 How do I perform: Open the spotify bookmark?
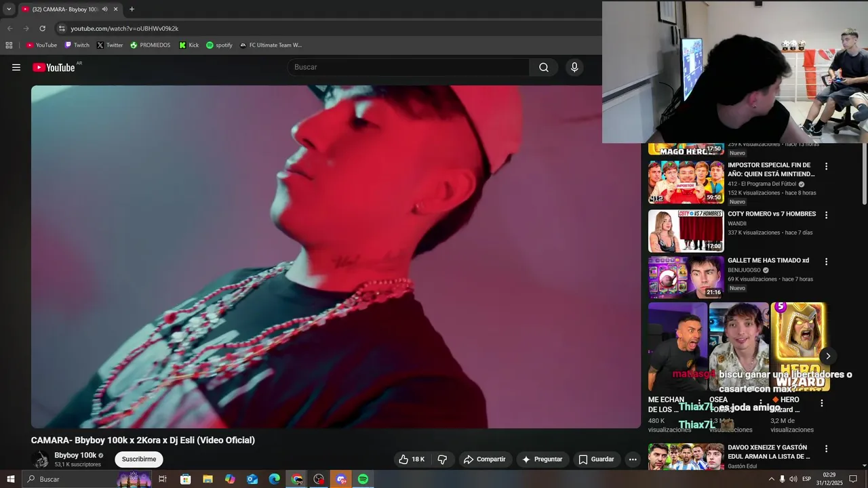[219, 45]
